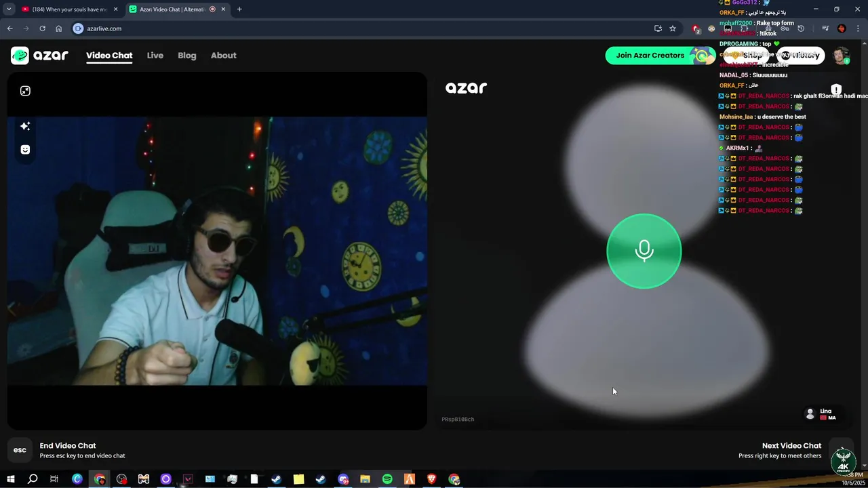Viewport: 868px width, 488px height.
Task: Open the media controls icon
Action: 825,28
